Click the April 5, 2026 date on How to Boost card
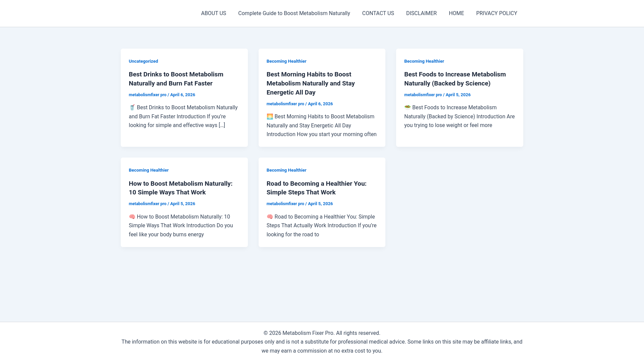 tap(182, 204)
